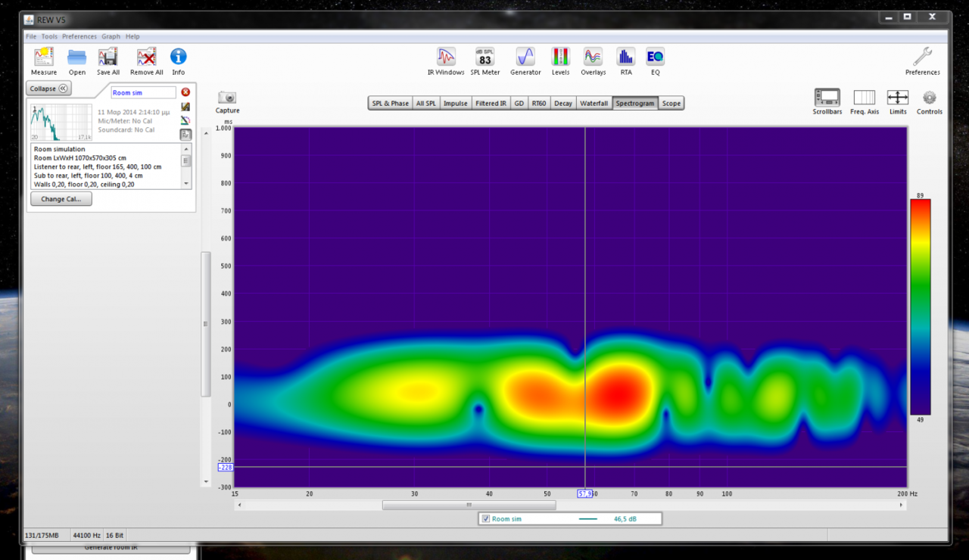Viewport: 969px width, 560px height.
Task: Click the -228 time cursor label
Action: click(x=226, y=468)
